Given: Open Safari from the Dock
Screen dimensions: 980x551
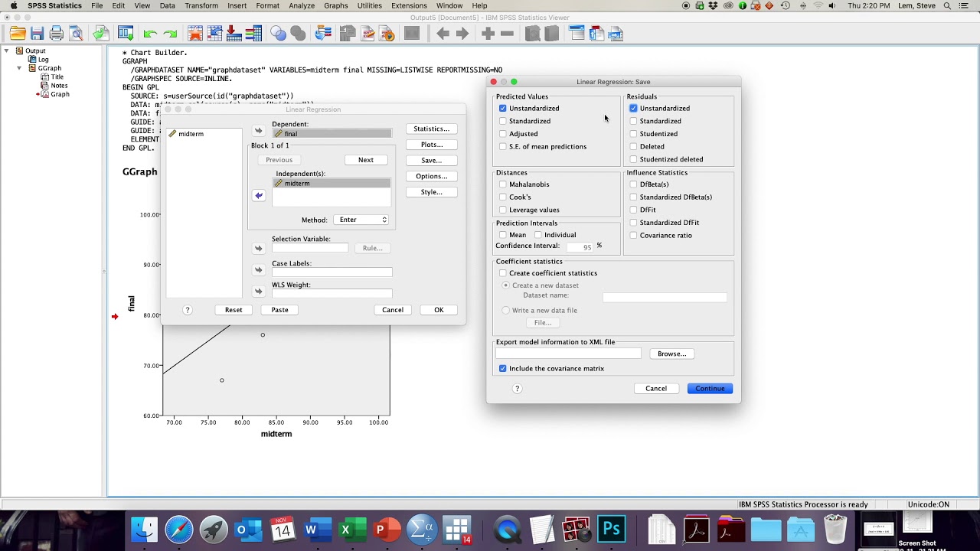Looking at the screenshot, I should (179, 530).
